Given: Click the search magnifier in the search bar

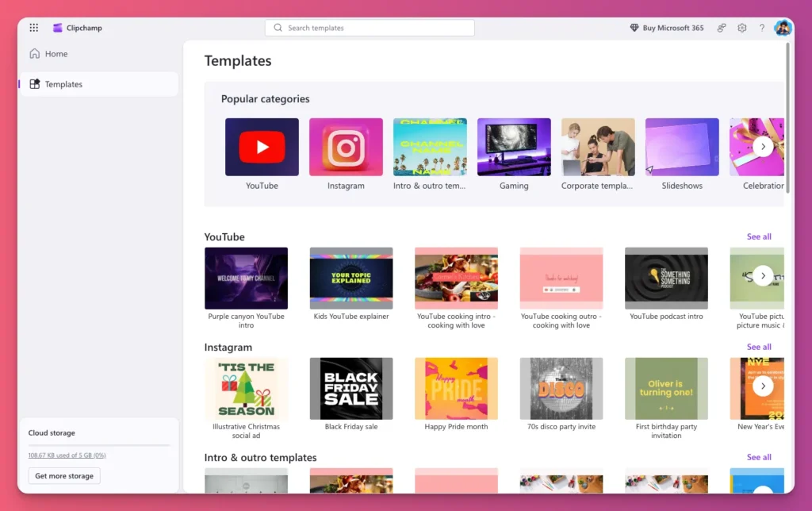Looking at the screenshot, I should 278,27.
